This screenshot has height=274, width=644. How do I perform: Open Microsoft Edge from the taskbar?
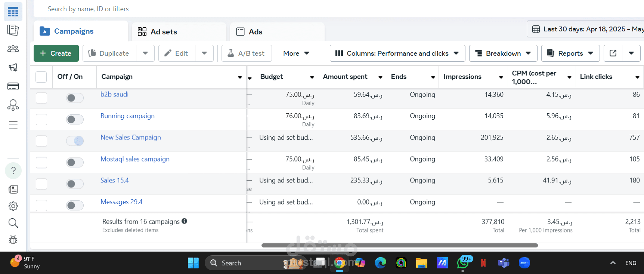(x=381, y=263)
